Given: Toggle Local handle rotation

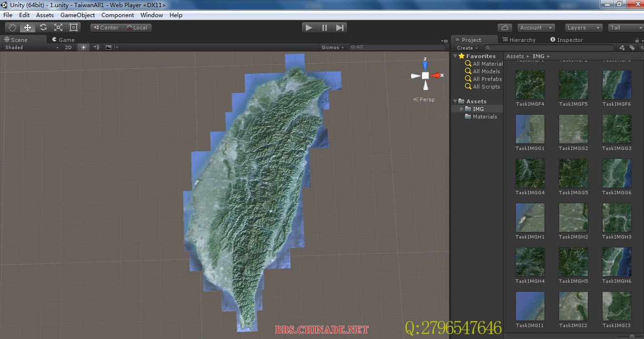Looking at the screenshot, I should (x=137, y=28).
